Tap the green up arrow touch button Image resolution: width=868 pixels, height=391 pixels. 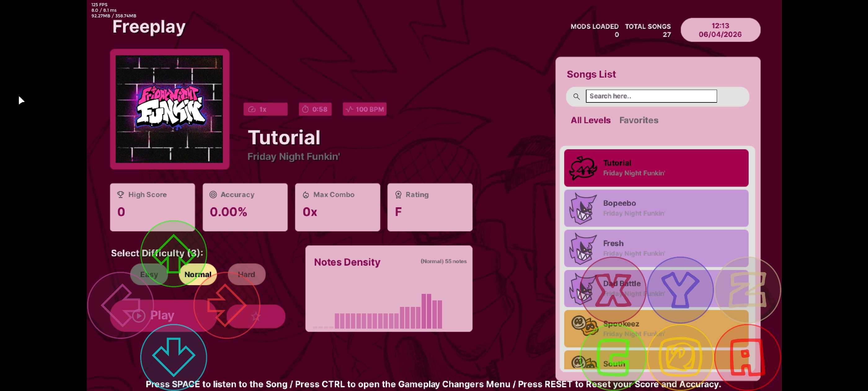[174, 254]
